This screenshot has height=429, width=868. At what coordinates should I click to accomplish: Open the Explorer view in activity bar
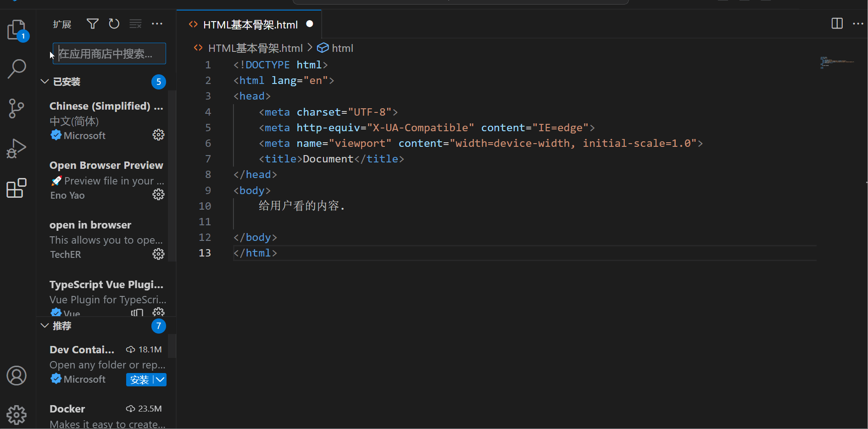pyautogui.click(x=17, y=30)
